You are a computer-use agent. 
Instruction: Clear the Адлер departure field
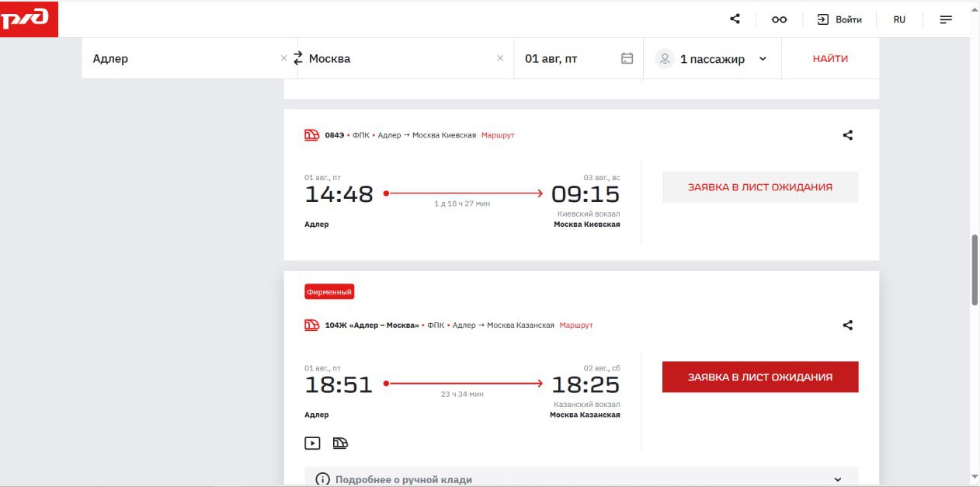point(283,58)
